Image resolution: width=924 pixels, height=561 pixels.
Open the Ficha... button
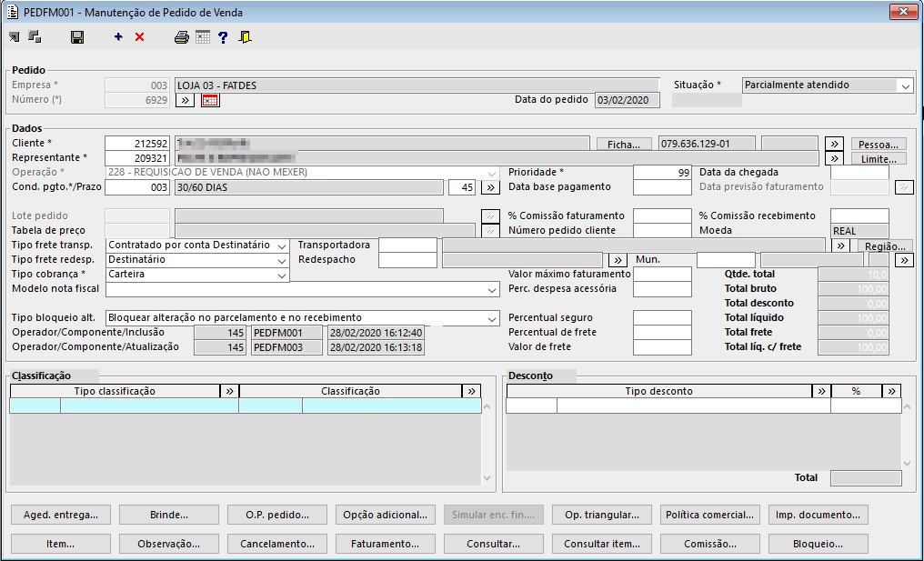(624, 144)
